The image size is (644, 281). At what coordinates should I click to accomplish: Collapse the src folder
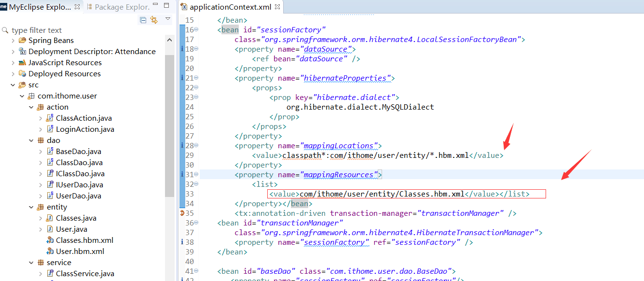[x=13, y=85]
